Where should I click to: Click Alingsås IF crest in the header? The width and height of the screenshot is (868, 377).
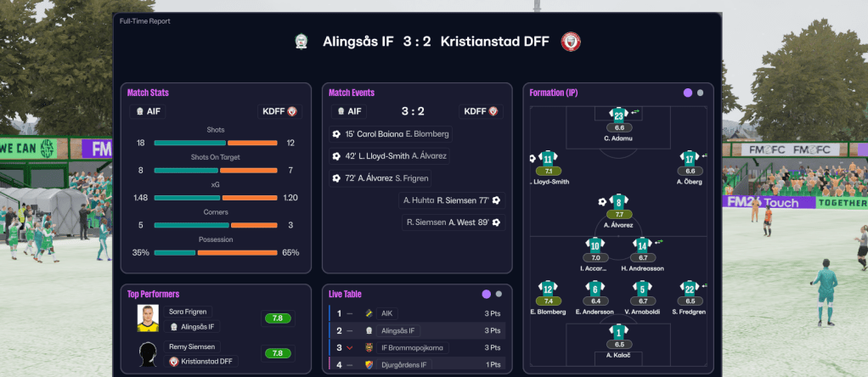(x=301, y=41)
